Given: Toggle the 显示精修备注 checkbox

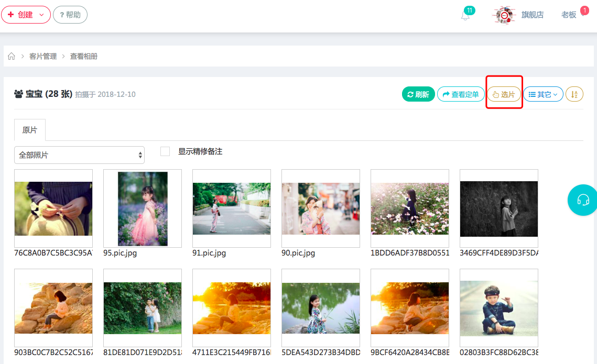Looking at the screenshot, I should coord(165,151).
